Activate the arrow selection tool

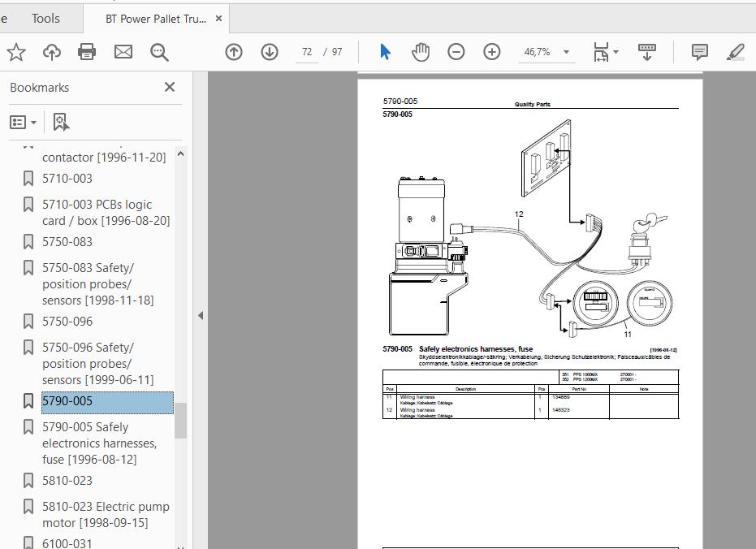385,52
